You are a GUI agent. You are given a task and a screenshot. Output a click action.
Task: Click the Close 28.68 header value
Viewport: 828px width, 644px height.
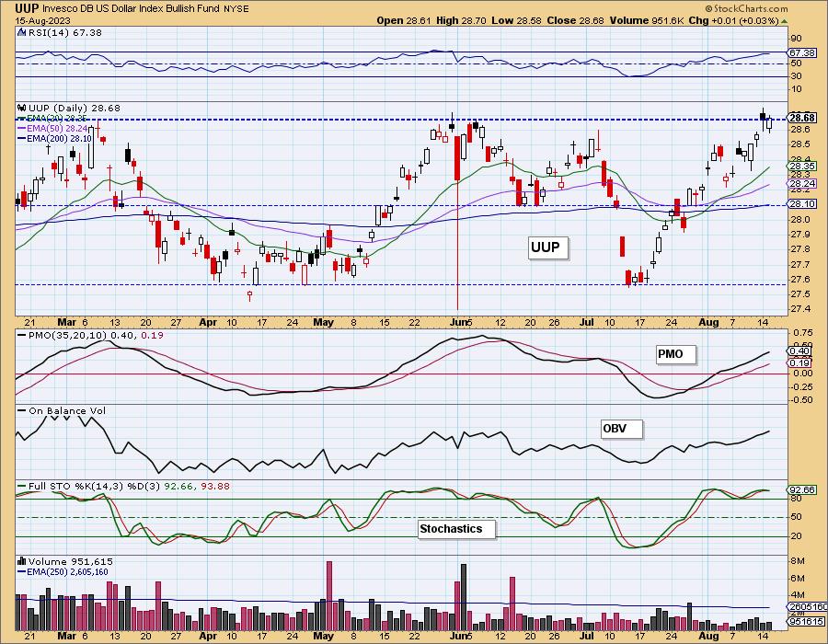click(575, 20)
